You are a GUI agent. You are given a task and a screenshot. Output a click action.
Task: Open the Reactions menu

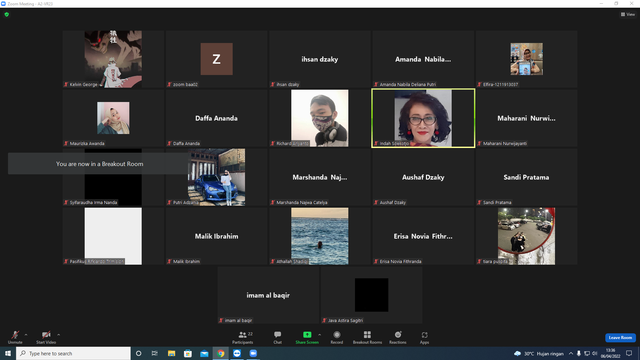coord(398,337)
